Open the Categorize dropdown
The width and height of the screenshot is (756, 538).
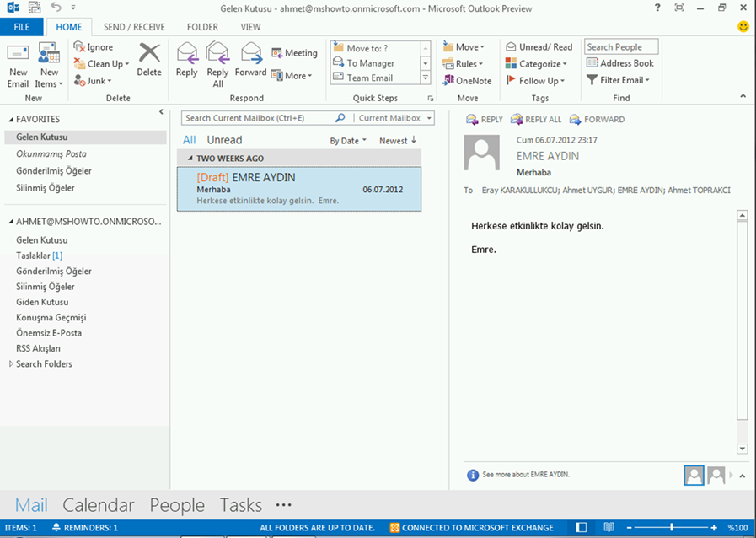point(536,64)
